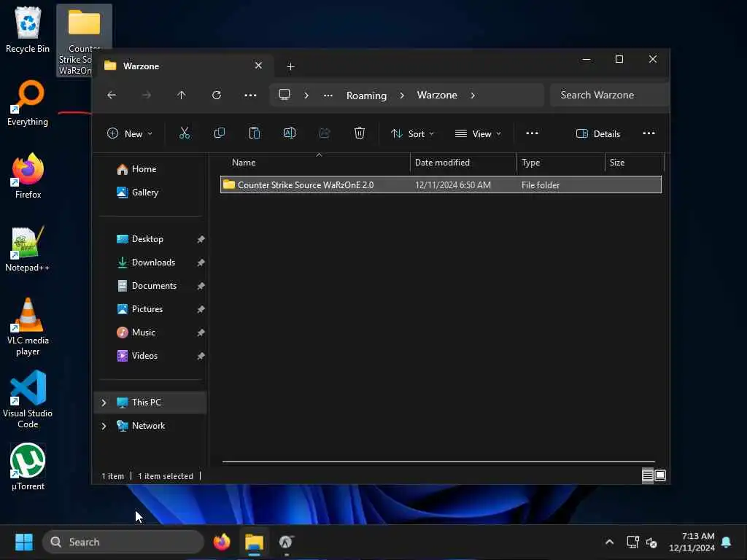Click the Search Warzone field
This screenshot has height=560, width=747.
pyautogui.click(x=609, y=95)
